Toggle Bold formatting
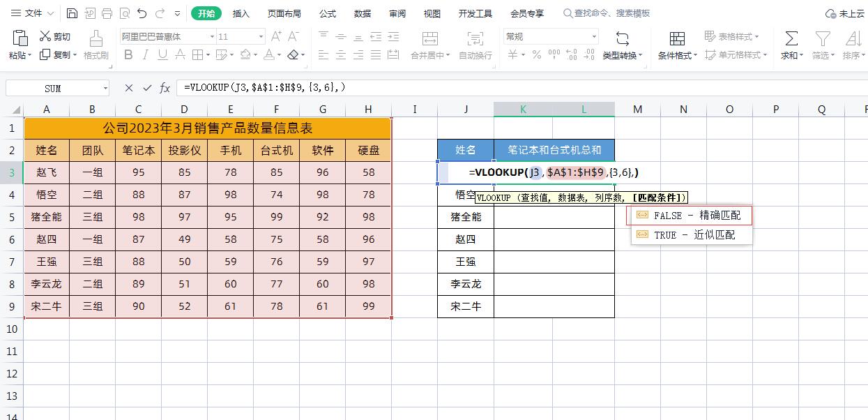Viewport: 868px width, 420px height. point(128,54)
